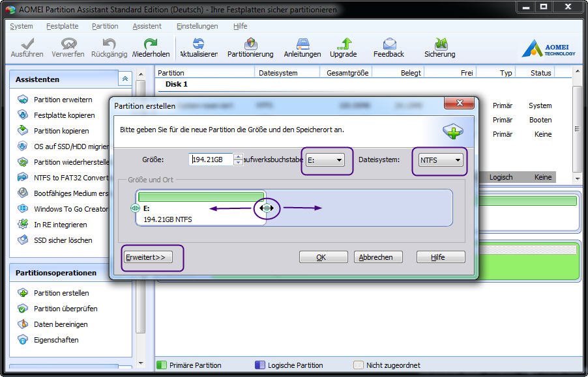The width and height of the screenshot is (588, 377).
Task: Open the Assistent menu
Action: click(147, 26)
